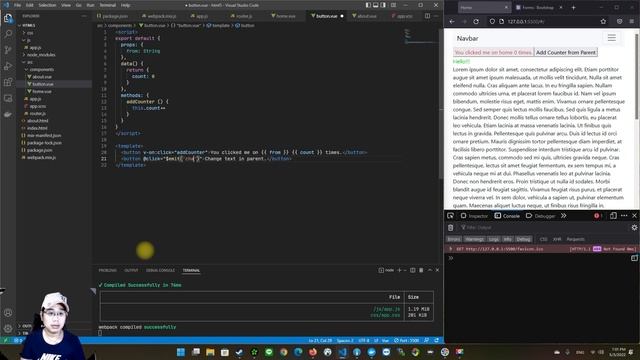Viewport: 640px width, 360px height.
Task: Open the Windows Start menu
Action: 181,352
